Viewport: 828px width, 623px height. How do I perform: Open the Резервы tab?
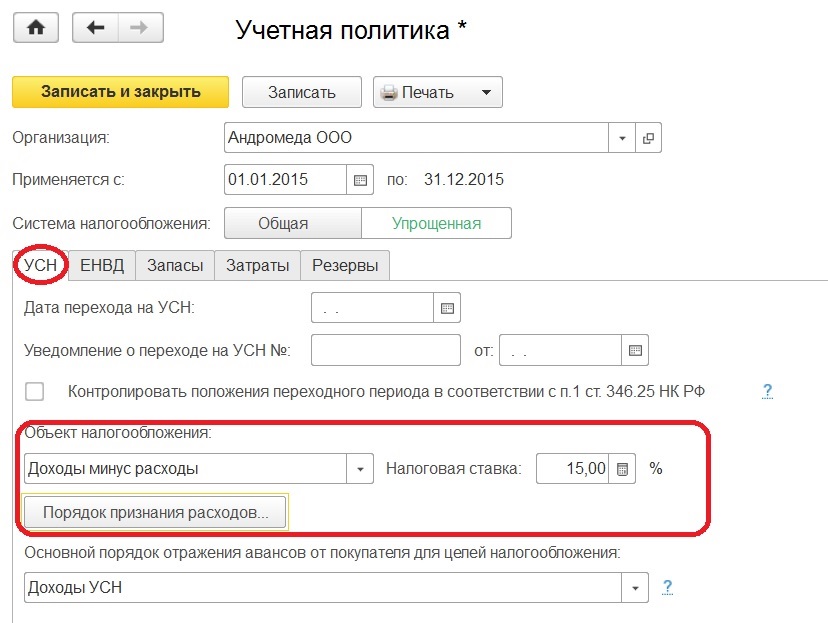345,265
